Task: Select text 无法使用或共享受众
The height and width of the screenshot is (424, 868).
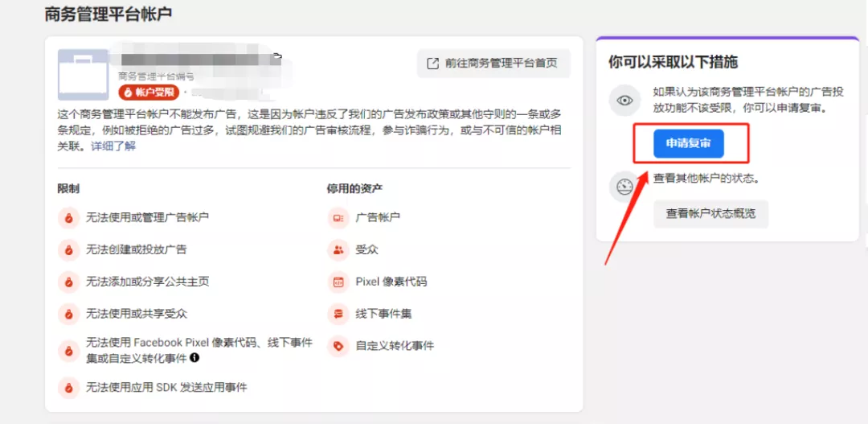Action: 136,315
